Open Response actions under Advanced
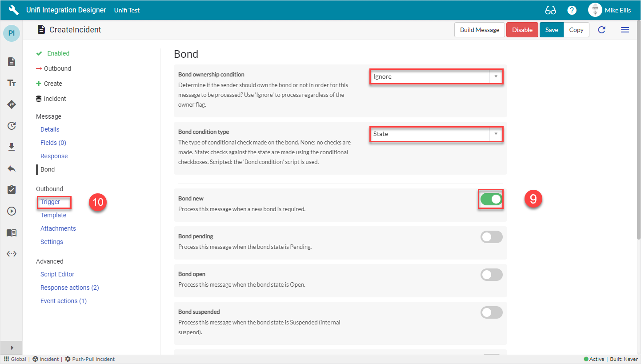 (x=69, y=287)
